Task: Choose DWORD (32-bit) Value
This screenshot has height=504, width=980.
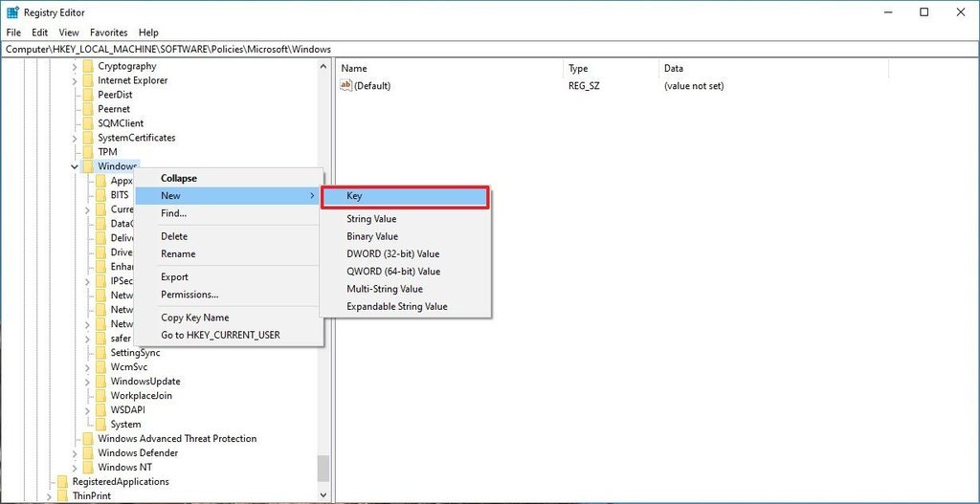Action: click(405, 254)
